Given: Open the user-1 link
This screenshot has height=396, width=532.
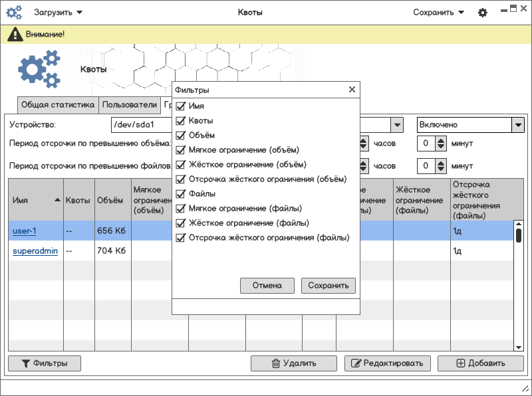Looking at the screenshot, I should click(x=25, y=231).
